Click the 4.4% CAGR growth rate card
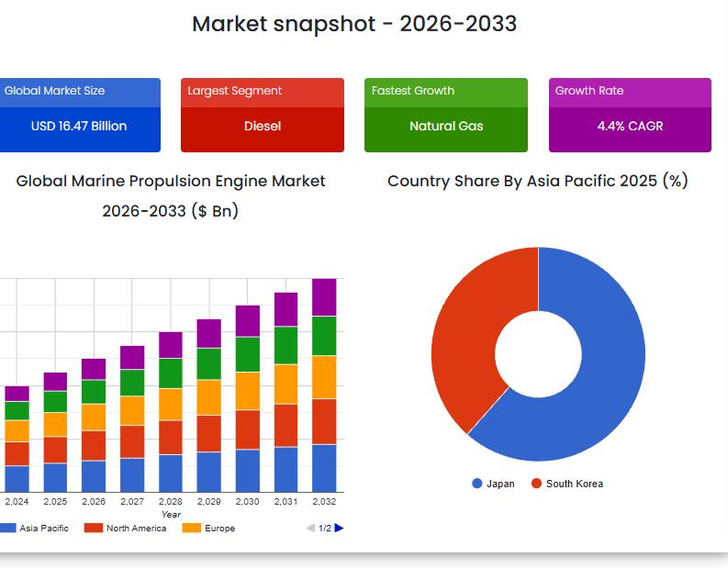 [630, 126]
